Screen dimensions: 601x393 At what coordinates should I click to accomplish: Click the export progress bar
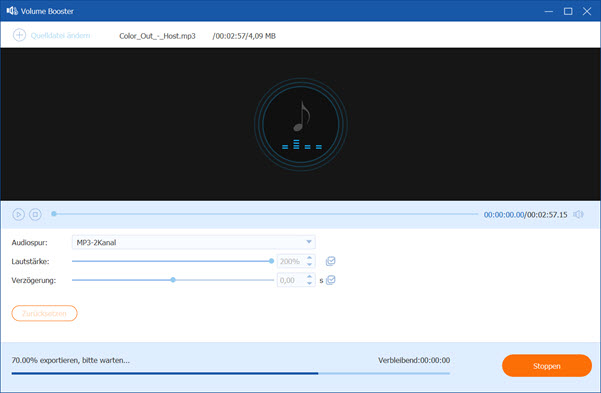(x=230, y=373)
